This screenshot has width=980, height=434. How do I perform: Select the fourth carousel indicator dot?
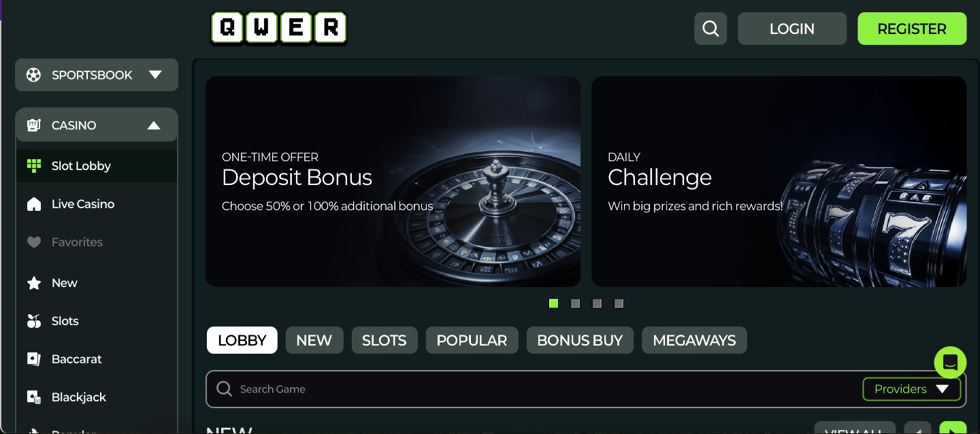619,303
